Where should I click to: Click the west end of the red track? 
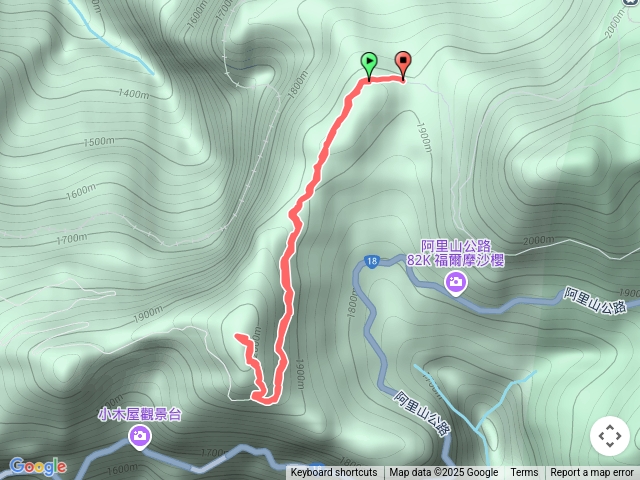[x=238, y=336]
